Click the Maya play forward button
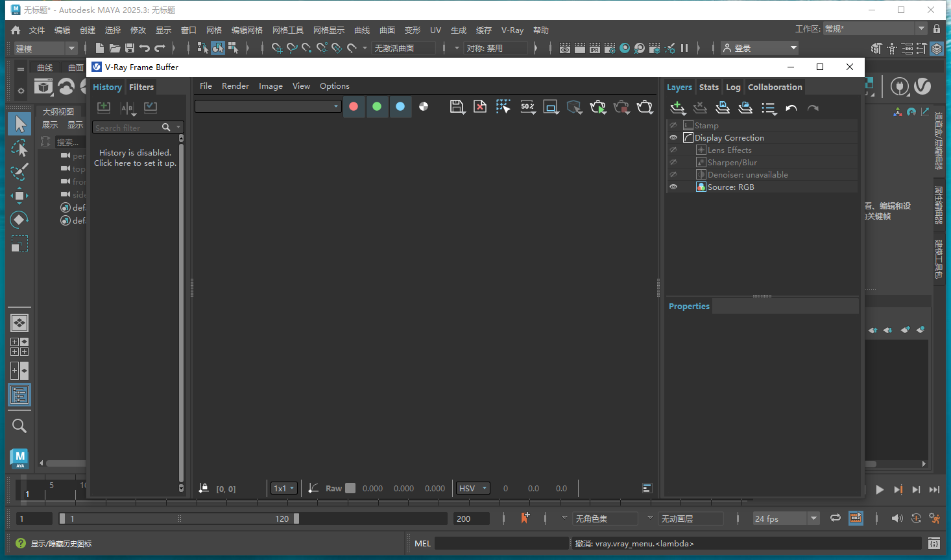Screen dimensions: 951x560 [880, 489]
